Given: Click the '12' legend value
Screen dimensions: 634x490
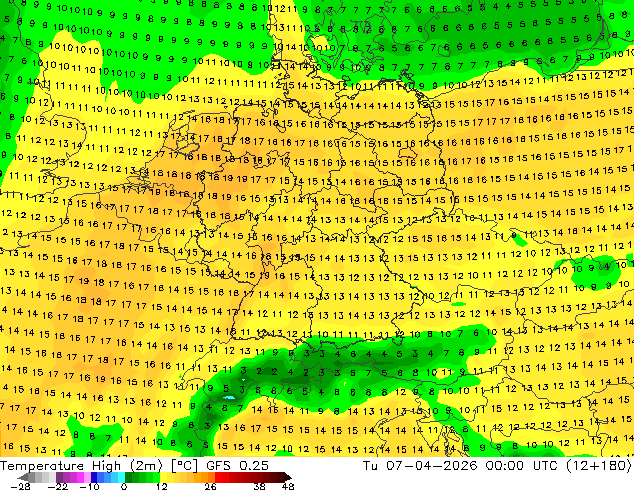Looking at the screenshot, I should pyautogui.click(x=162, y=486).
